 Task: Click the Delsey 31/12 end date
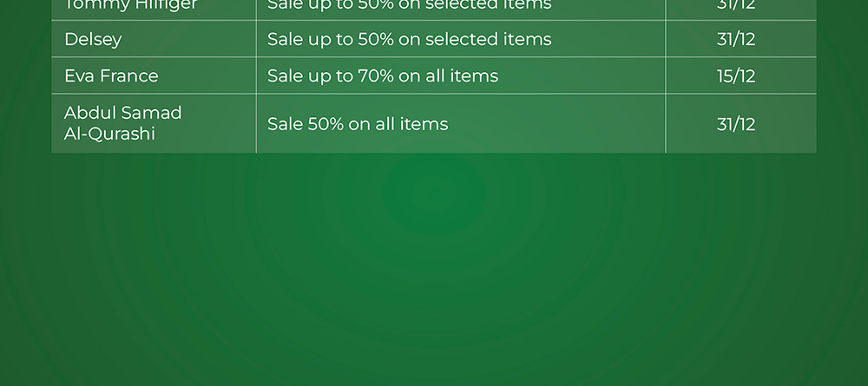[x=736, y=39]
